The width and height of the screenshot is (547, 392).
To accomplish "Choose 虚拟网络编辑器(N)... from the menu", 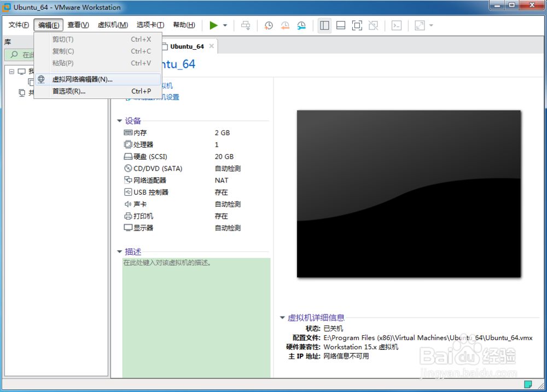I will (x=98, y=79).
